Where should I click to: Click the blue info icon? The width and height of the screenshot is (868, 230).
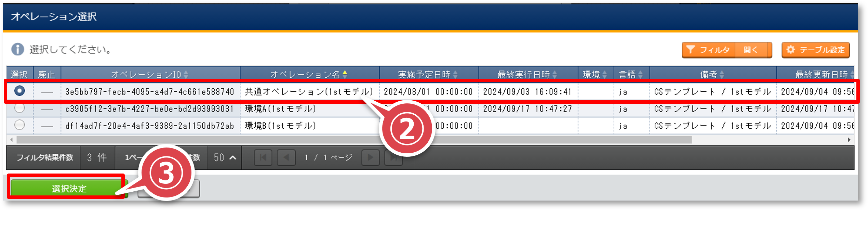click(18, 49)
